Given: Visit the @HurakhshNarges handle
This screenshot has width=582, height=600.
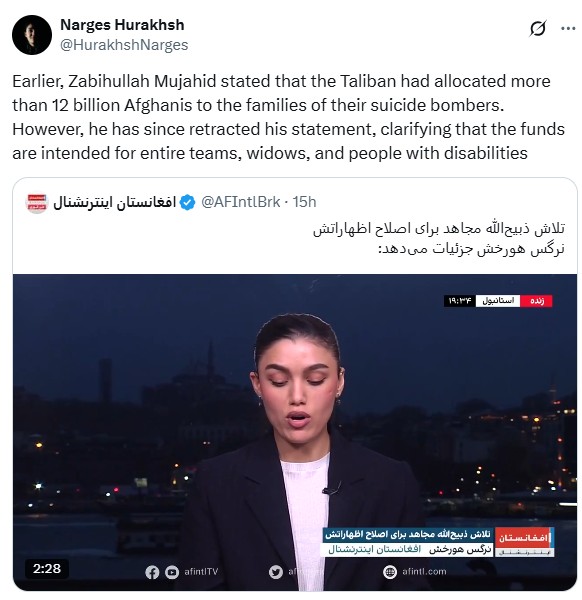Looking at the screenshot, I should (x=124, y=45).
